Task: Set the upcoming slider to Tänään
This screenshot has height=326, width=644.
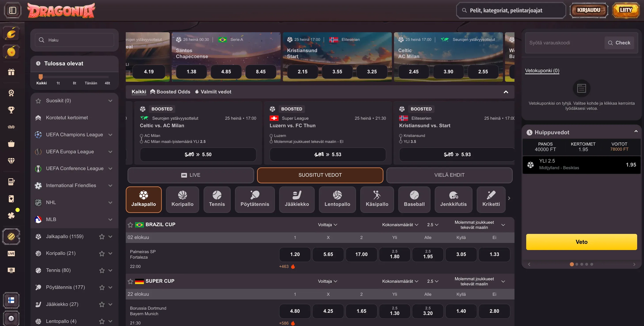Action: (x=91, y=83)
